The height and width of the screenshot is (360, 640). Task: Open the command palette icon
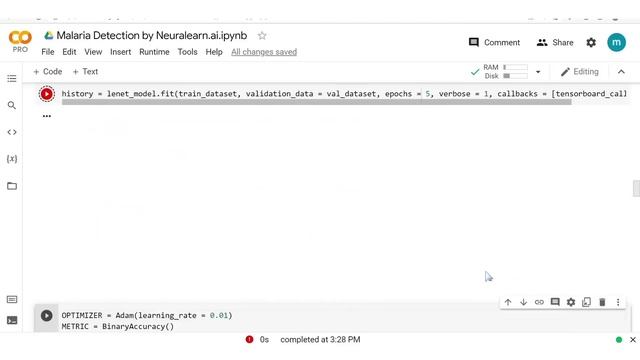(x=12, y=300)
